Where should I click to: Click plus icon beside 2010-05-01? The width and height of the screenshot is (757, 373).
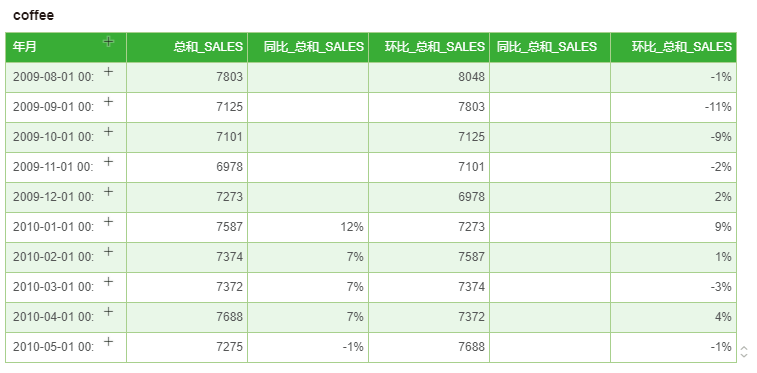pos(109,342)
